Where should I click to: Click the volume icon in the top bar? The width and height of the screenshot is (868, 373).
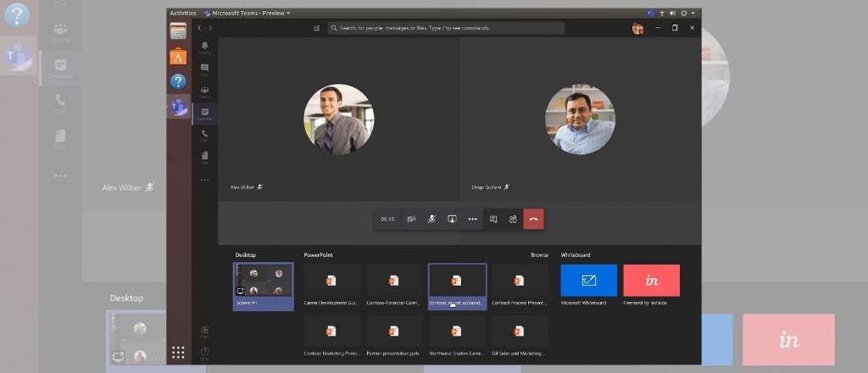pyautogui.click(x=672, y=14)
